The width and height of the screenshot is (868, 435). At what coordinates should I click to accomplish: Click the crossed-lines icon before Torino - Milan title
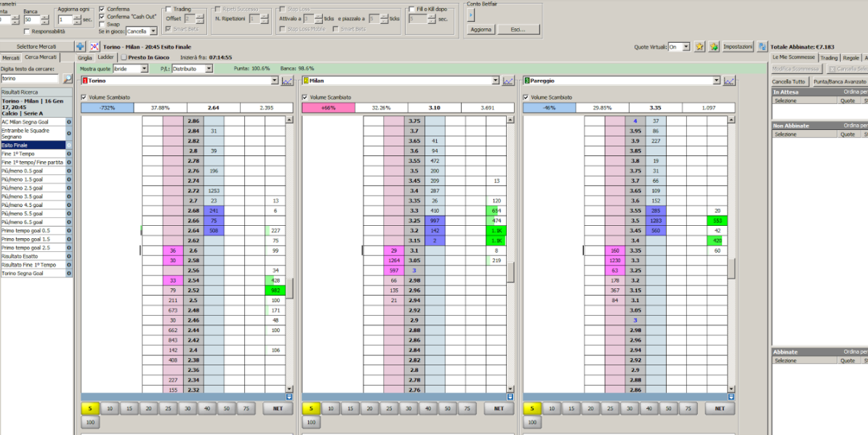point(95,47)
